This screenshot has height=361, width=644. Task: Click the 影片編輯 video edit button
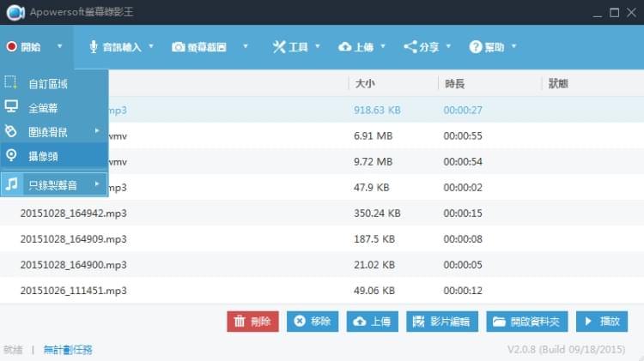point(441,322)
